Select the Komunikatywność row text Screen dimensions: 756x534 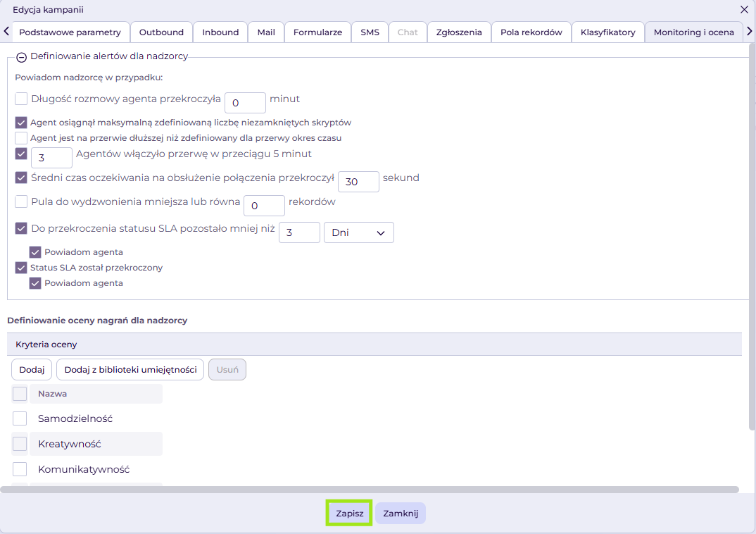(84, 469)
